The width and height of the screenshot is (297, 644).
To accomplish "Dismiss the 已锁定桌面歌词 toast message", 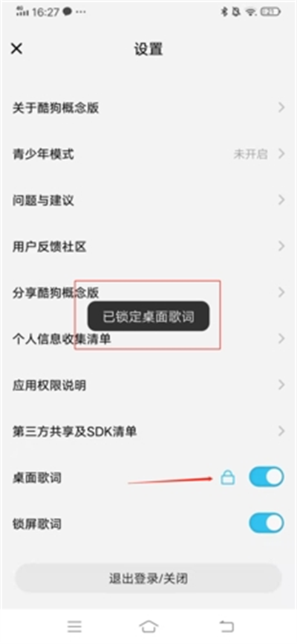I will point(148,317).
